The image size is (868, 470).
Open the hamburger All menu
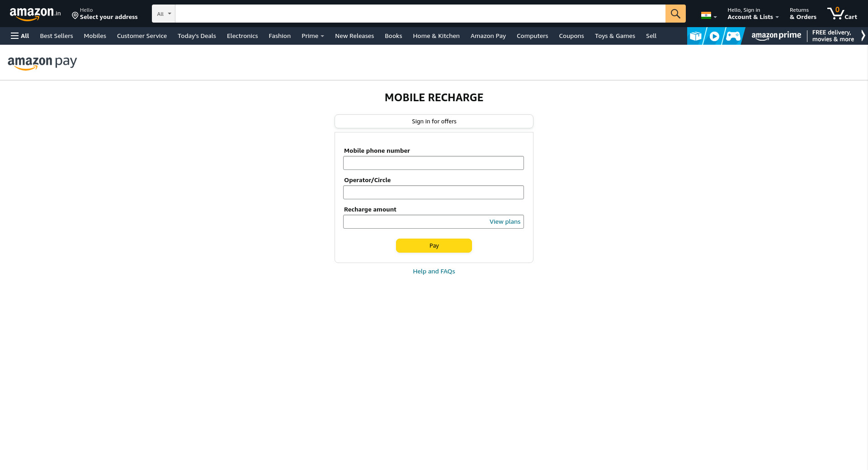(20, 36)
